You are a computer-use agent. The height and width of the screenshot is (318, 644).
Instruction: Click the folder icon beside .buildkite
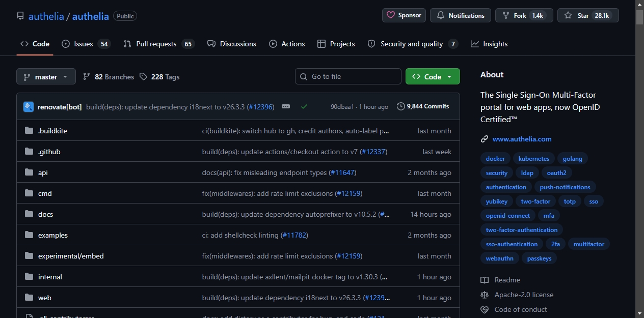[29, 131]
